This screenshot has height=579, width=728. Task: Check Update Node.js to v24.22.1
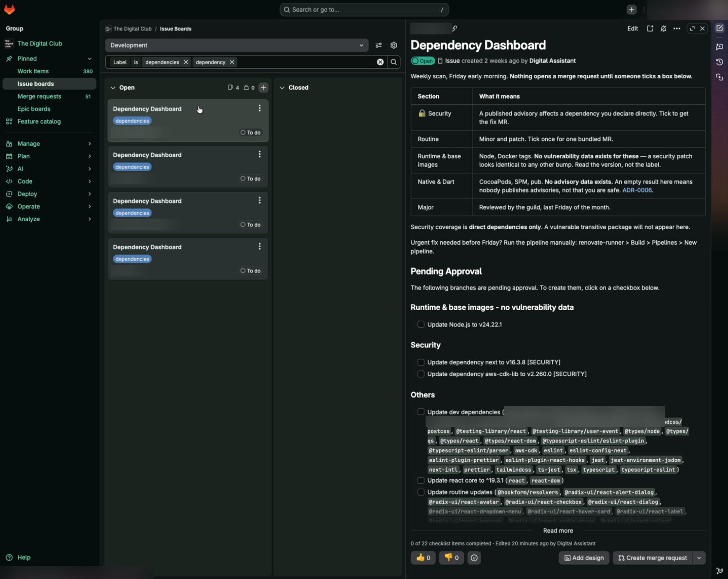pyautogui.click(x=421, y=324)
